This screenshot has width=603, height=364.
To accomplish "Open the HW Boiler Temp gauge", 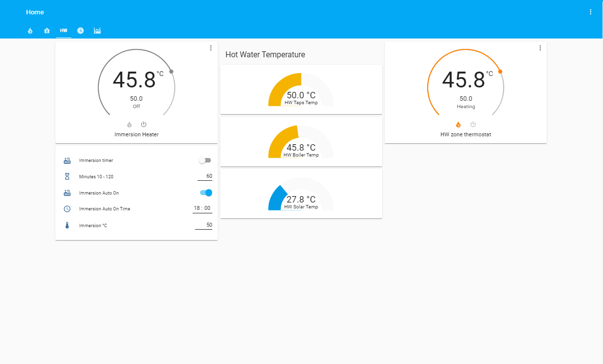I will click(x=301, y=142).
